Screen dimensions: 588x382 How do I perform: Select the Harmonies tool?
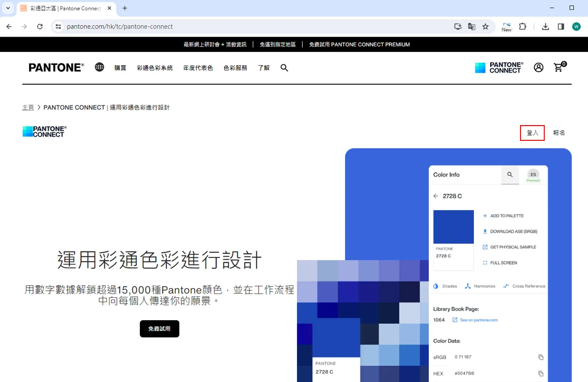[480, 286]
